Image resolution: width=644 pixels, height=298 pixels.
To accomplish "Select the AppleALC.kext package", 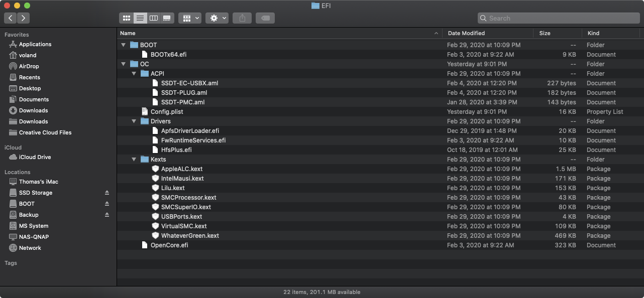I will tap(380, 169).
